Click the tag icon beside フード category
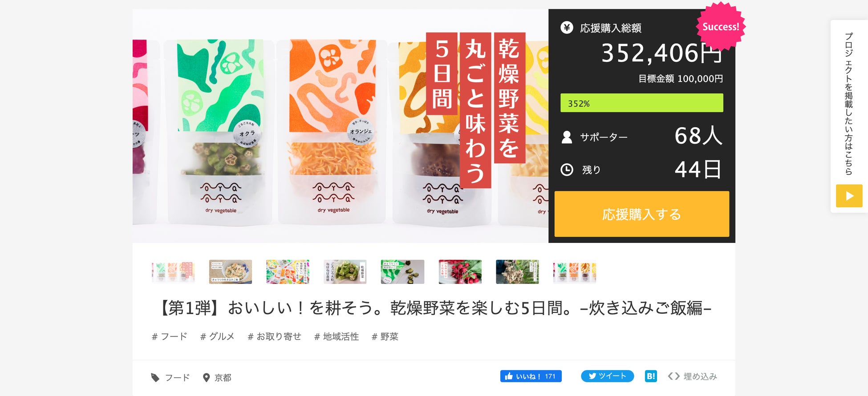 tap(155, 377)
